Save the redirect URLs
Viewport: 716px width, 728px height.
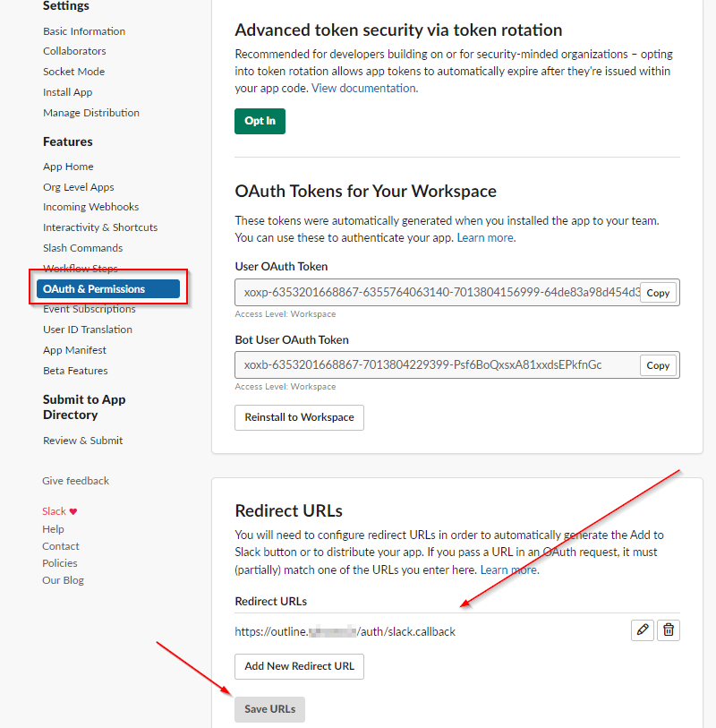[x=269, y=709]
